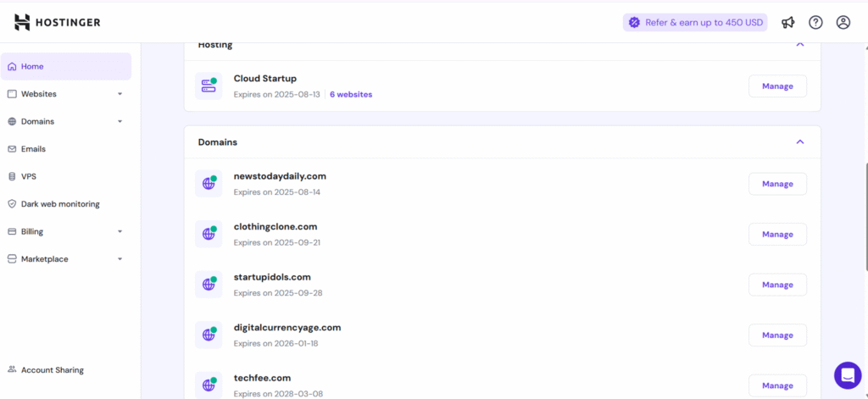Click the Dark web monitoring shield icon
This screenshot has height=399, width=868.
12,203
